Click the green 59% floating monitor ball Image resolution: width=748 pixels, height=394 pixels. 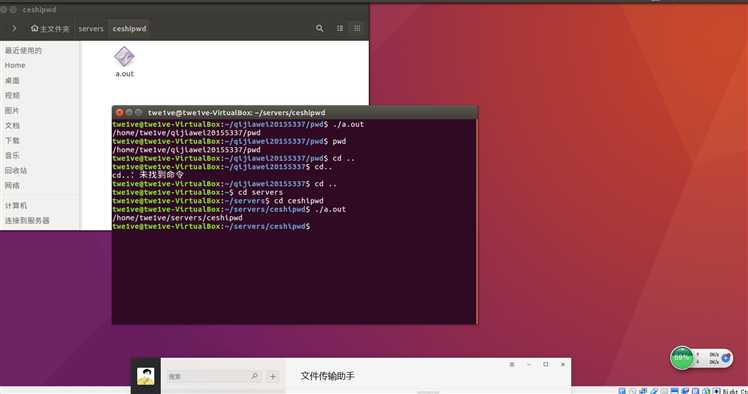(x=682, y=358)
